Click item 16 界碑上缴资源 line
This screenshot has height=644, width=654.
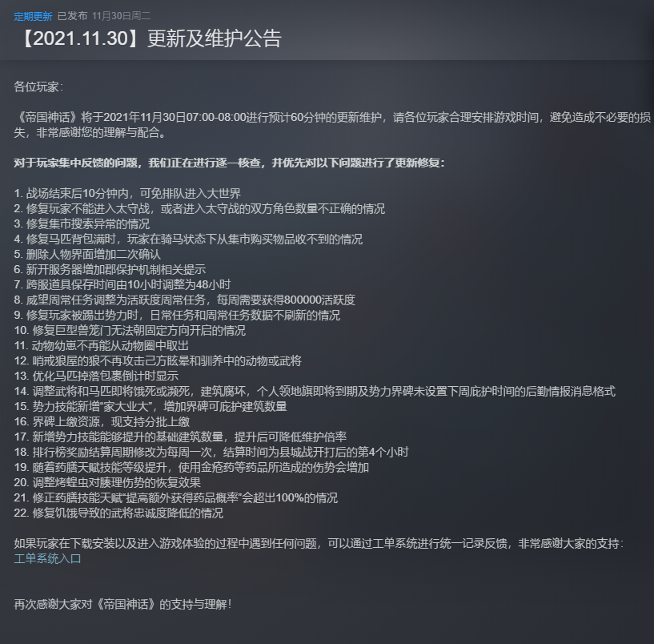tap(102, 421)
